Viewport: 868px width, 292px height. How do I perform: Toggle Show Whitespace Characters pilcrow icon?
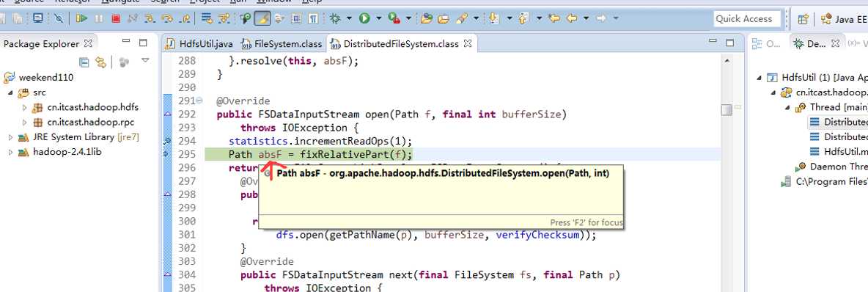coord(313,18)
